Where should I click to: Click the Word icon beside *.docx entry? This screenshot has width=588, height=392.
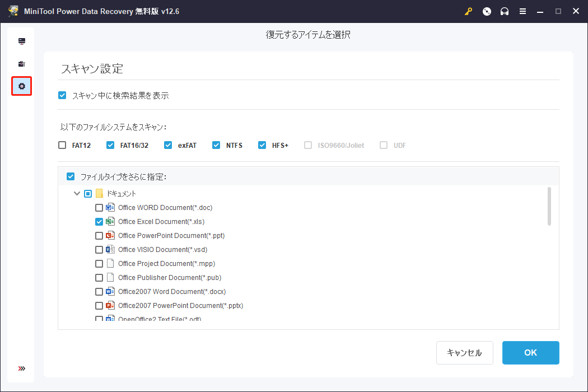point(110,291)
